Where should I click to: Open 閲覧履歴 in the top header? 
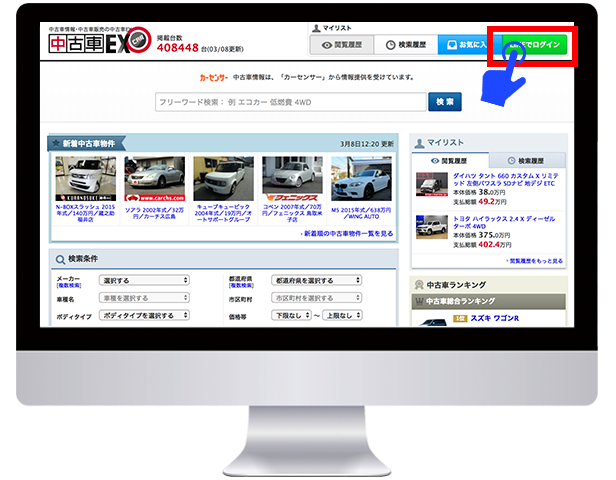[340, 46]
